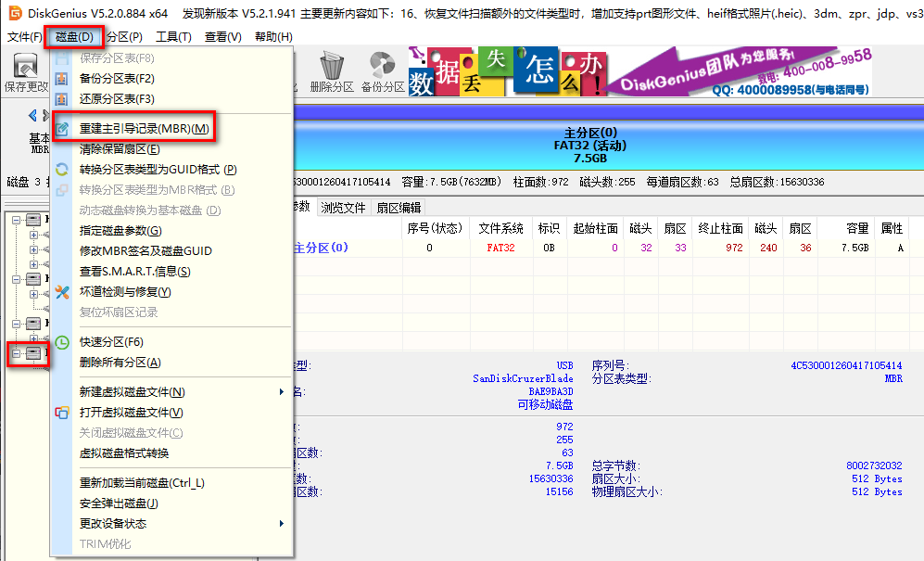
Task: Choose 删除所有分区(A) menu entry
Action: point(120,363)
